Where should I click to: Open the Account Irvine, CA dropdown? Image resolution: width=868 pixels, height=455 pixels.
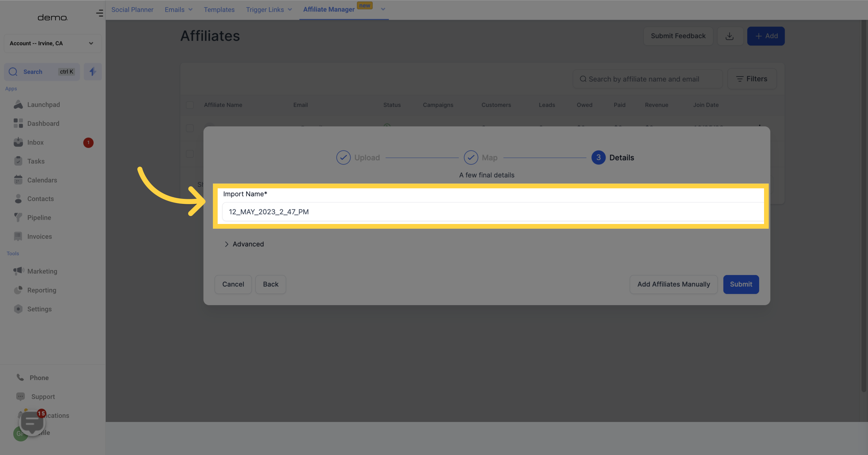click(53, 43)
